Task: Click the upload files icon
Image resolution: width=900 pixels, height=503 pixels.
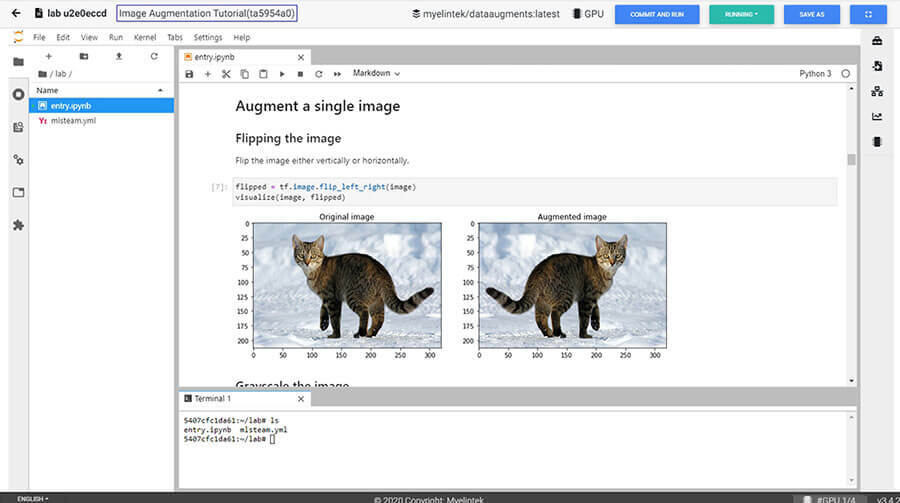Action: (119, 56)
